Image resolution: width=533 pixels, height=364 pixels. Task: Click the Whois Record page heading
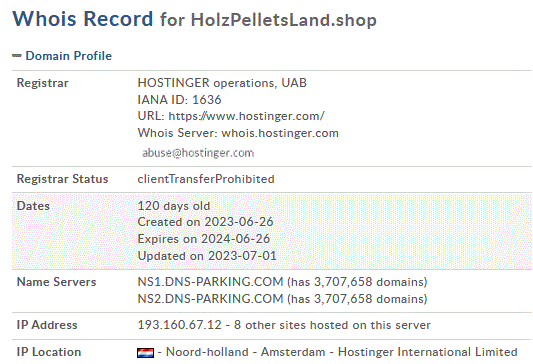83,18
